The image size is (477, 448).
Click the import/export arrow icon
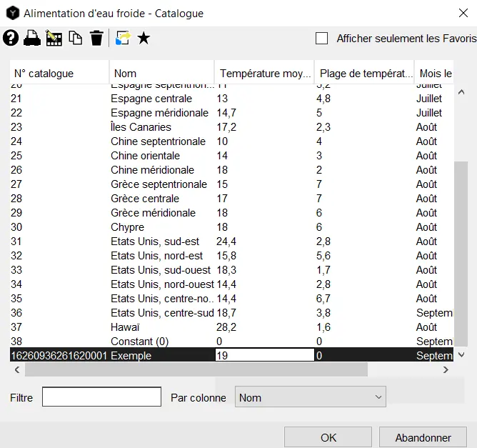[122, 39]
